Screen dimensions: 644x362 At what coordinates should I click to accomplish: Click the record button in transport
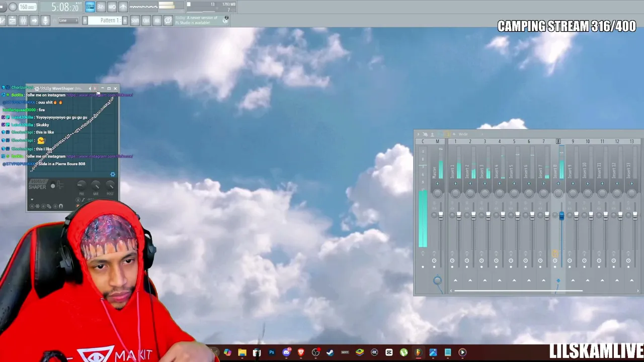tap(13, 7)
